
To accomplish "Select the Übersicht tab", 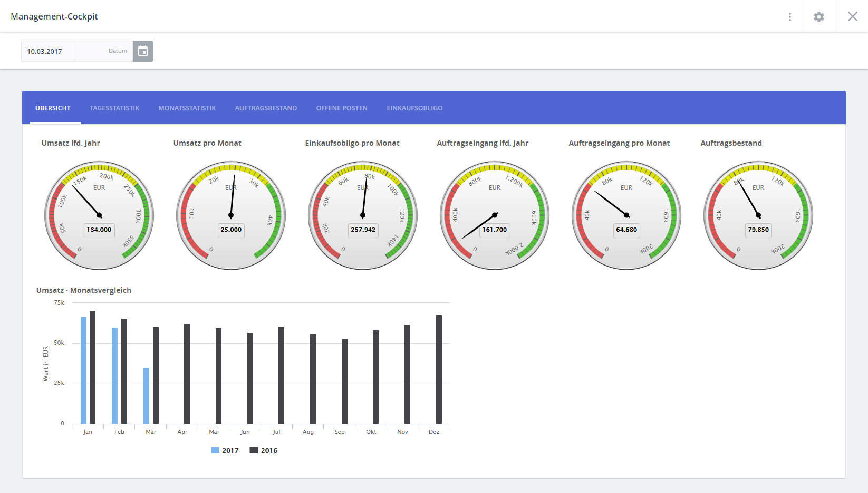I will 53,108.
